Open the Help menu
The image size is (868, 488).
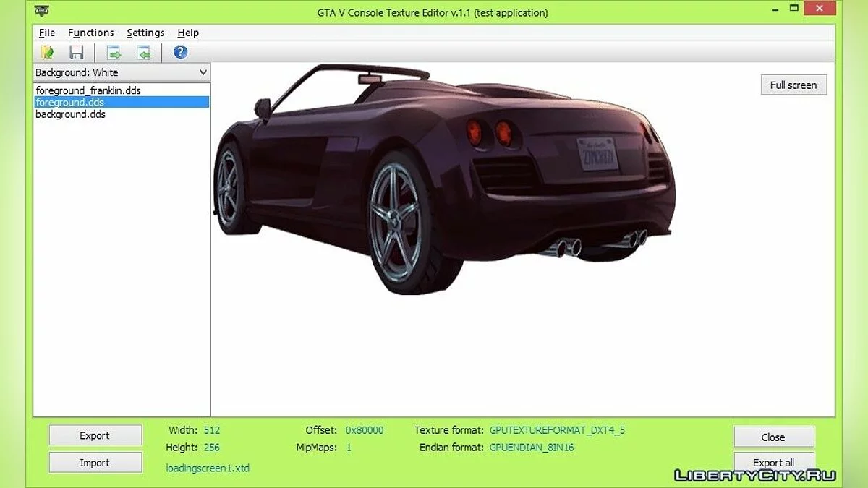point(188,33)
